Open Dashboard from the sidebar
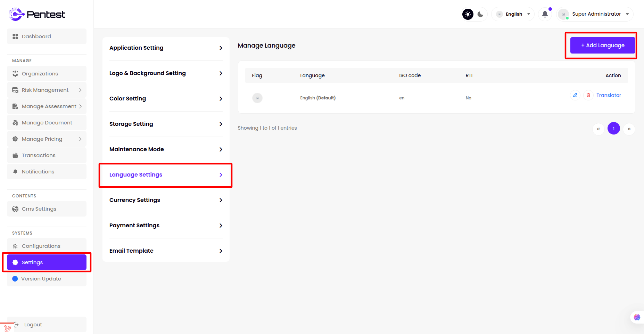 (47, 36)
